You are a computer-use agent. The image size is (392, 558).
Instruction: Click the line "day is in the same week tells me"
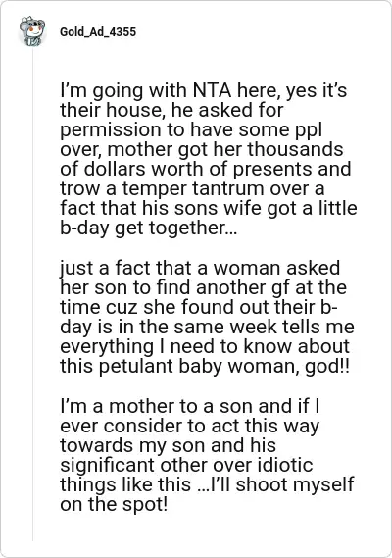(207, 327)
